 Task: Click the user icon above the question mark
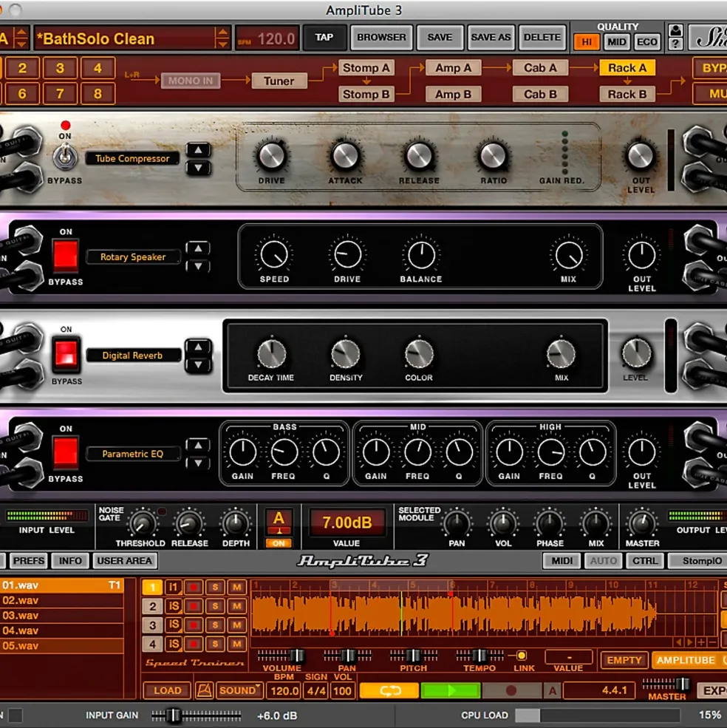click(676, 30)
